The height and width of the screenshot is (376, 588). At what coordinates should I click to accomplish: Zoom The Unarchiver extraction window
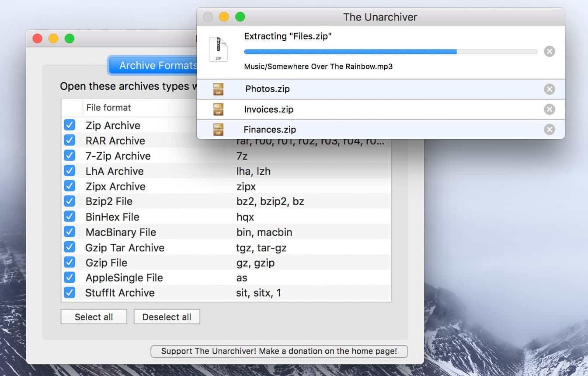(240, 17)
